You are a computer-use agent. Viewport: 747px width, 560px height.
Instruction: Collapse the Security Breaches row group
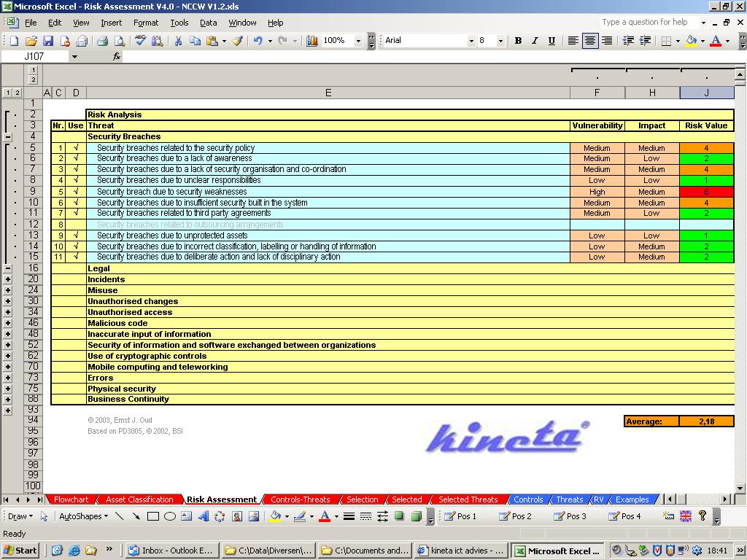(x=8, y=136)
